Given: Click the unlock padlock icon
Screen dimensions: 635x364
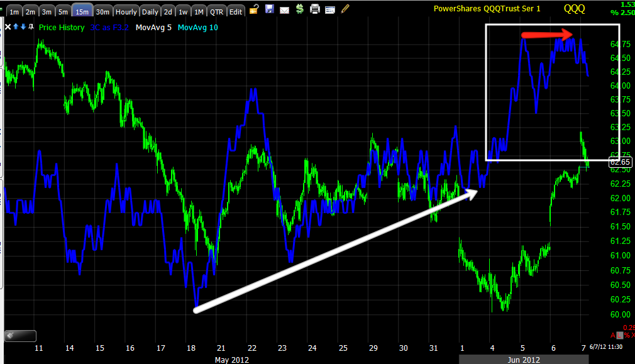Looking at the screenshot, I should point(254,9).
